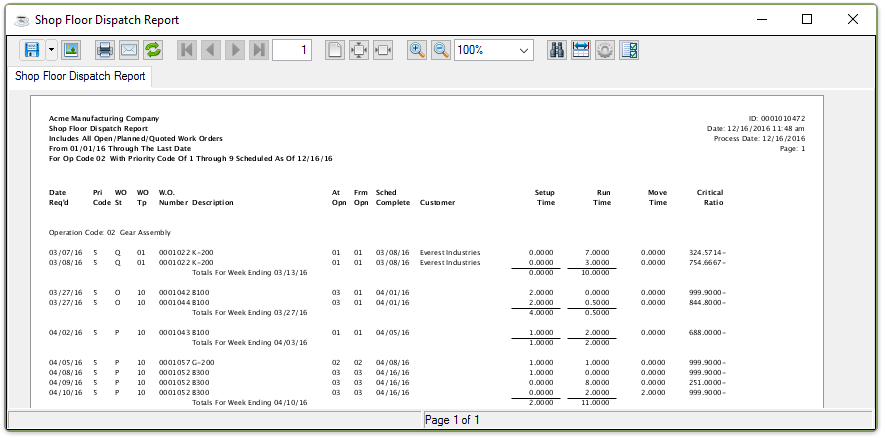Expand the save options dropdown arrow
Screen dimensions: 886x440
pyautogui.click(x=51, y=50)
